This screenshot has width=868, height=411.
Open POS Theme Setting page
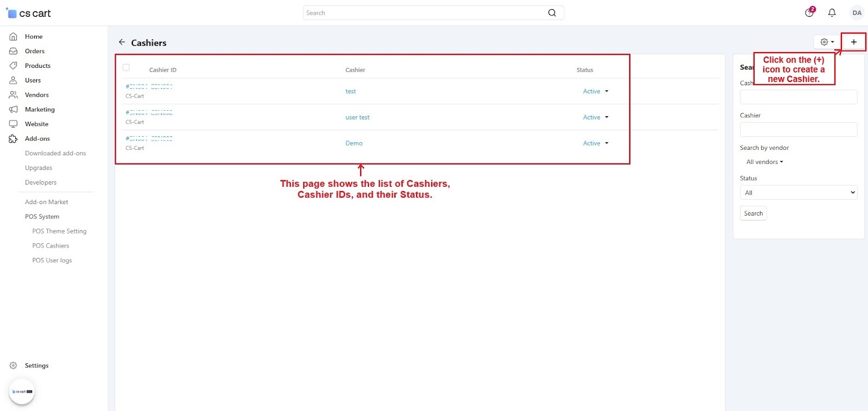[x=59, y=231]
